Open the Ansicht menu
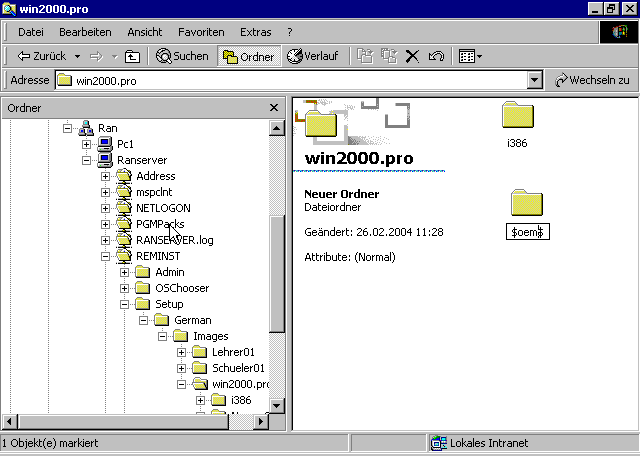The width and height of the screenshot is (640, 456). [x=144, y=32]
